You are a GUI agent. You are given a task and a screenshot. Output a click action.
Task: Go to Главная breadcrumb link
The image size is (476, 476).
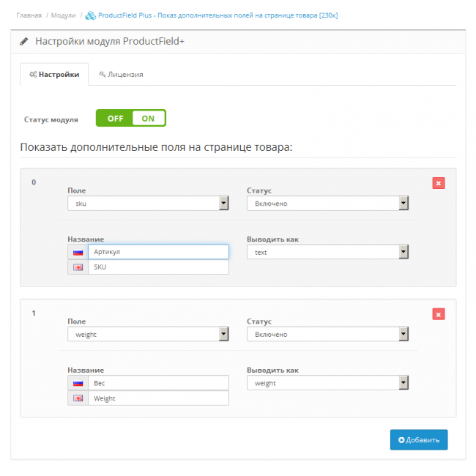coord(29,15)
